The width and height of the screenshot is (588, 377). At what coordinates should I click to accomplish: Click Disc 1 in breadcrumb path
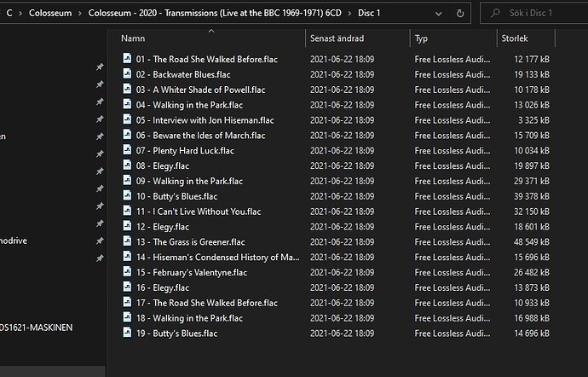coord(369,13)
